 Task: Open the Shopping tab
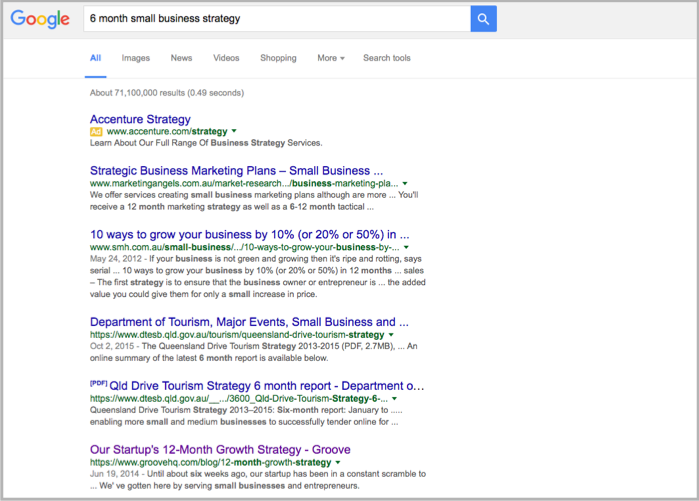point(278,58)
